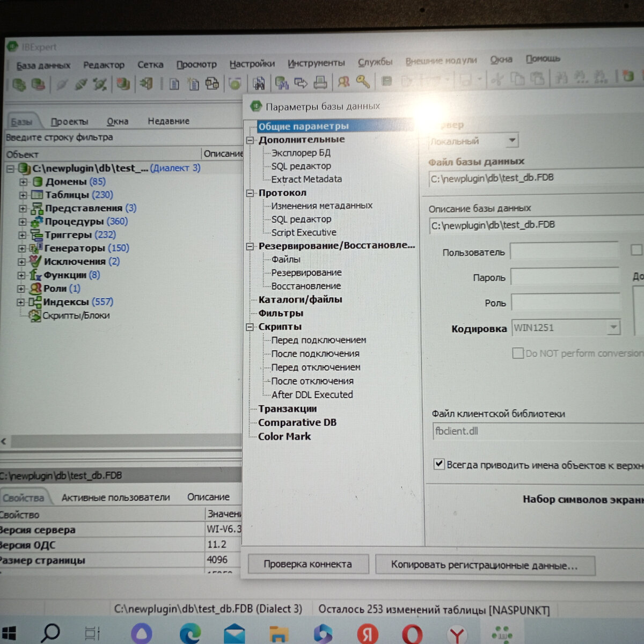Click the printer toolbar icon
This screenshot has height=644, width=644.
click(x=320, y=82)
